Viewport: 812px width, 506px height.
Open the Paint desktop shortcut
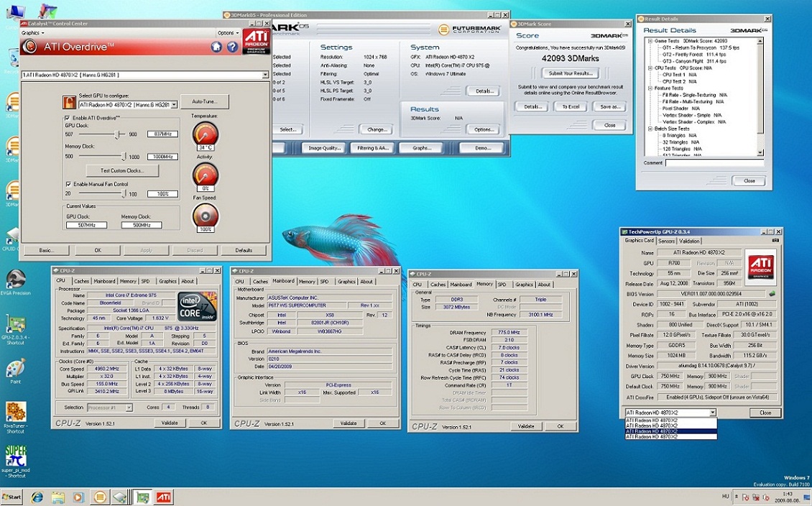click(x=16, y=372)
